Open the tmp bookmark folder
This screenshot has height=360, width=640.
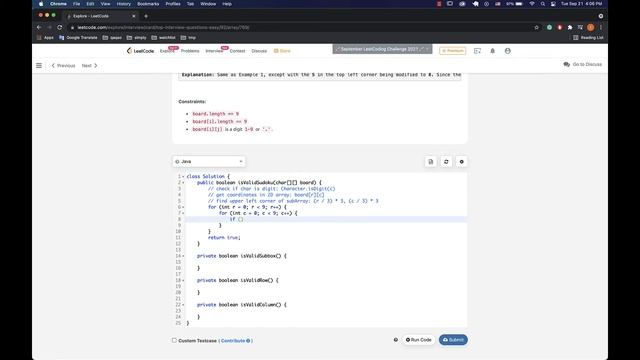[188, 38]
